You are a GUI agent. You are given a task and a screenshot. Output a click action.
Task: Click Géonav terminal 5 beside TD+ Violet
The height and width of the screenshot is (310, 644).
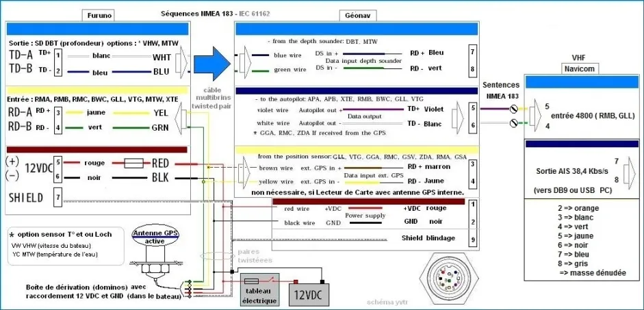click(x=472, y=107)
